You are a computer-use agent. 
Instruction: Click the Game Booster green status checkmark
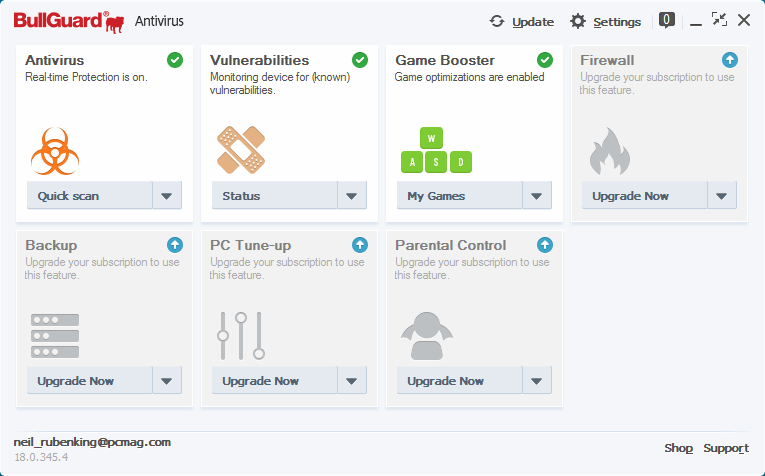point(545,60)
